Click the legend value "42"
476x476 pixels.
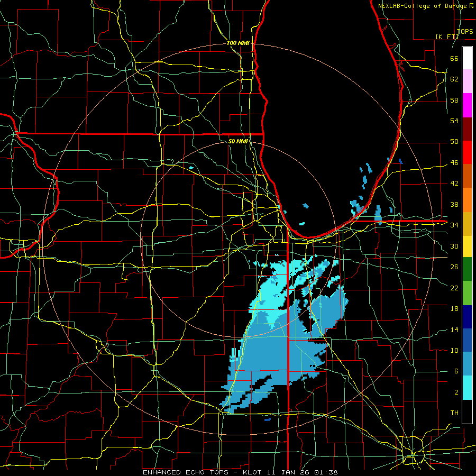point(454,184)
